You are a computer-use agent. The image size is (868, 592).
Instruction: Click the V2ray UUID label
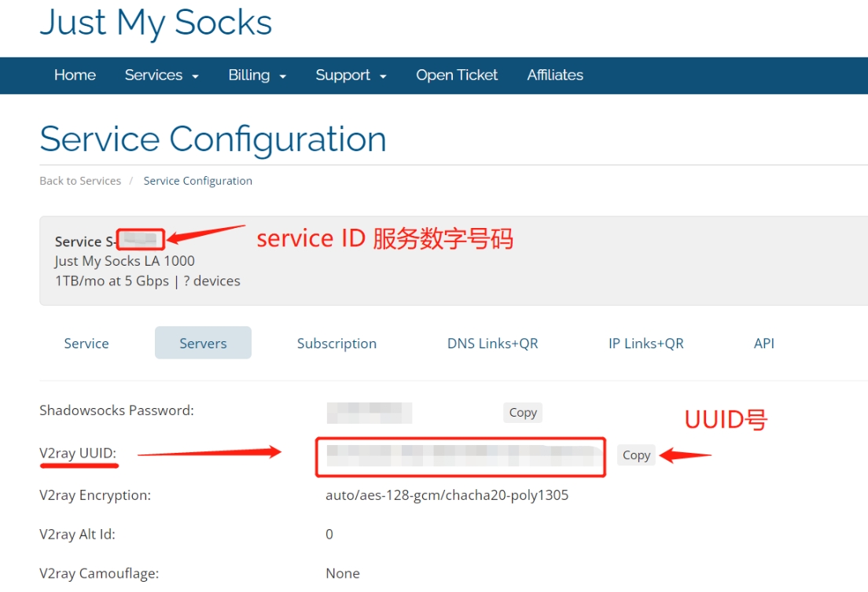click(x=78, y=453)
